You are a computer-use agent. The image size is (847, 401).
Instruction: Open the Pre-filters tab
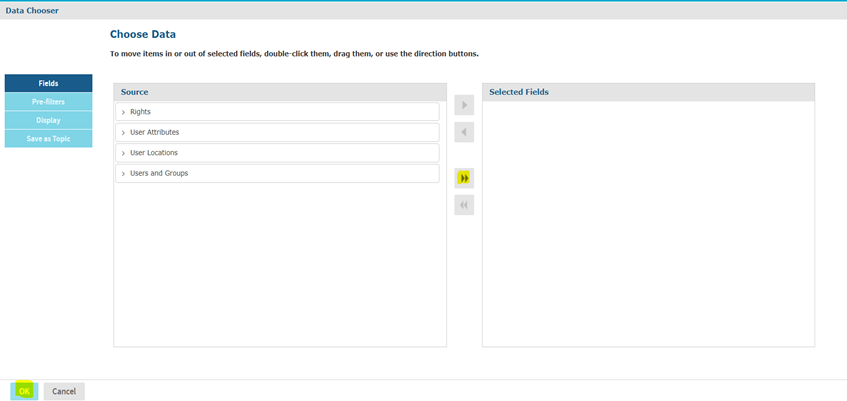point(48,102)
